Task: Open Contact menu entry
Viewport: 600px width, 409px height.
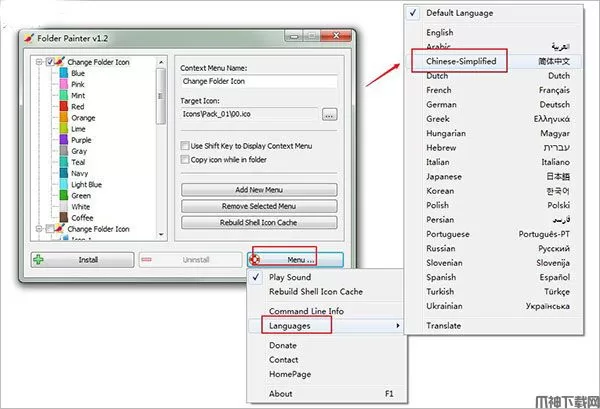Action: coord(325,360)
